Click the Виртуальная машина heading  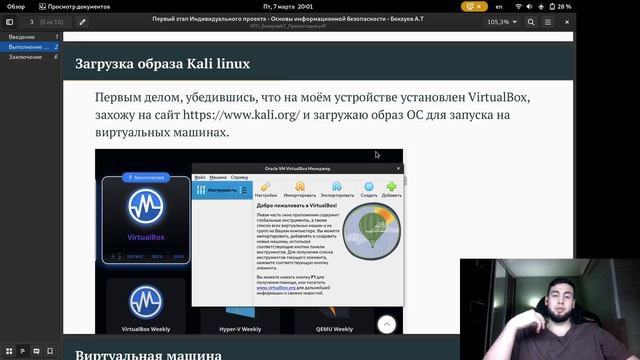tap(148, 354)
